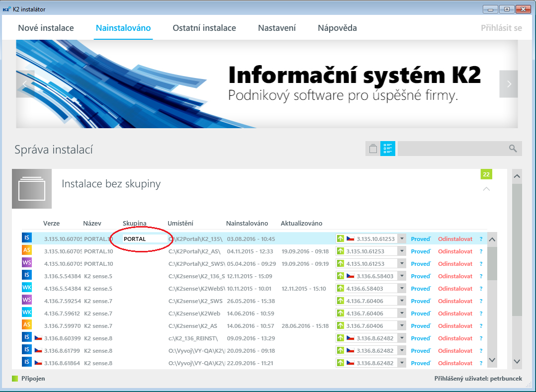The width and height of the screenshot is (536, 392).
Task: Click the inner list scroll-up arrow
Action: (x=492, y=239)
